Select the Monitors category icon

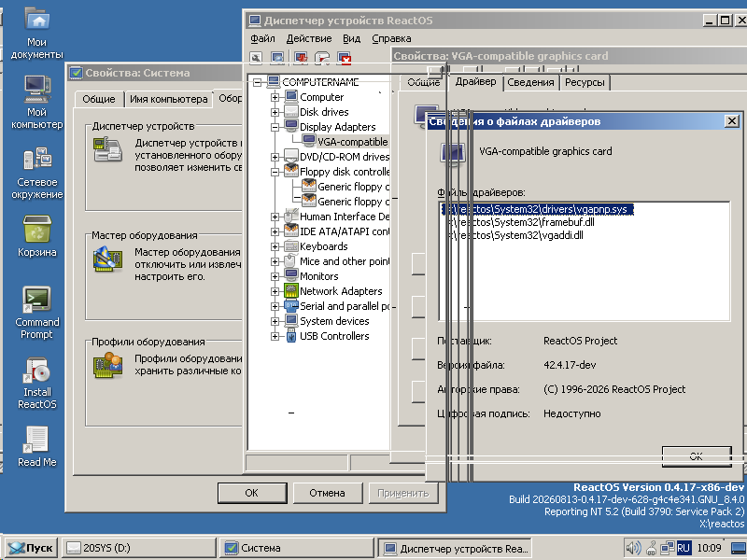(290, 275)
